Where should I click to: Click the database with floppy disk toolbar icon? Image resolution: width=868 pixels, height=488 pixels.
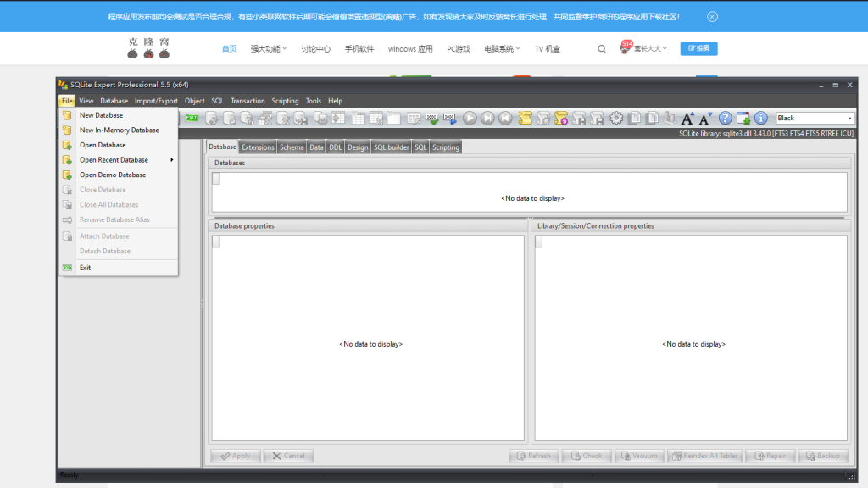coord(301,118)
